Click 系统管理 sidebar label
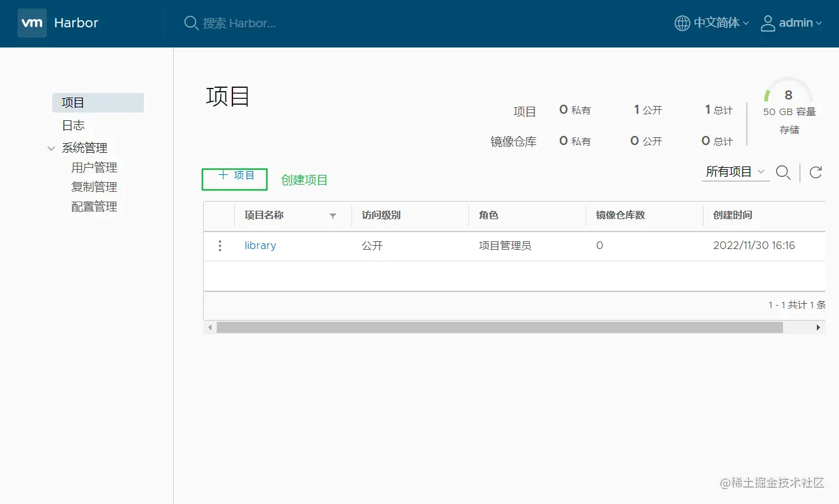The height and width of the screenshot is (504, 839). click(x=85, y=148)
